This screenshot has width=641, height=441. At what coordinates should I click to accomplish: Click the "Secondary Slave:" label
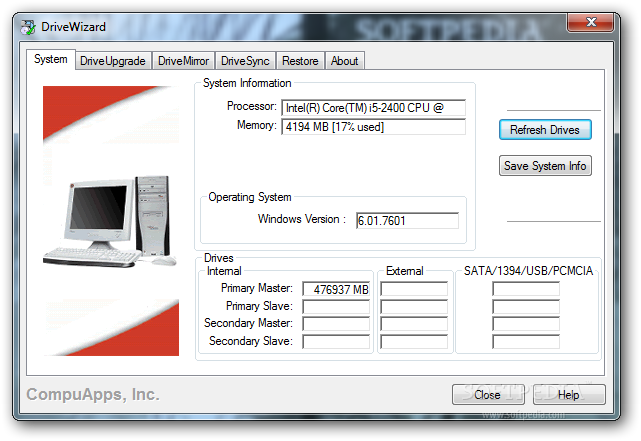(251, 341)
